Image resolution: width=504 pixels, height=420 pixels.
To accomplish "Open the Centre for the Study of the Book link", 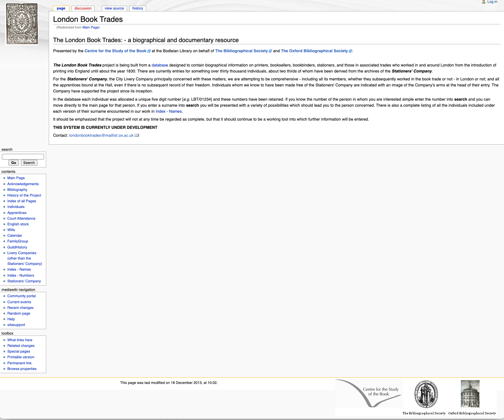I will [x=116, y=51].
